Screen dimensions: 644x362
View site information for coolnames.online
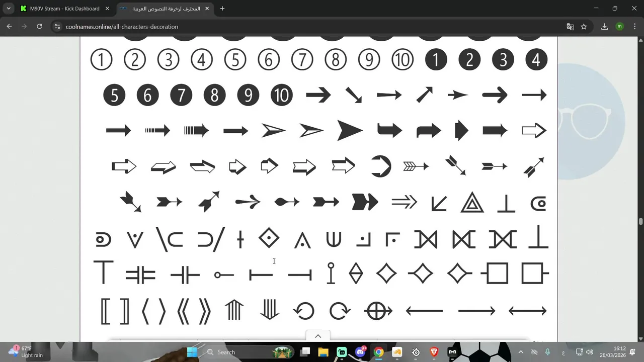57,27
